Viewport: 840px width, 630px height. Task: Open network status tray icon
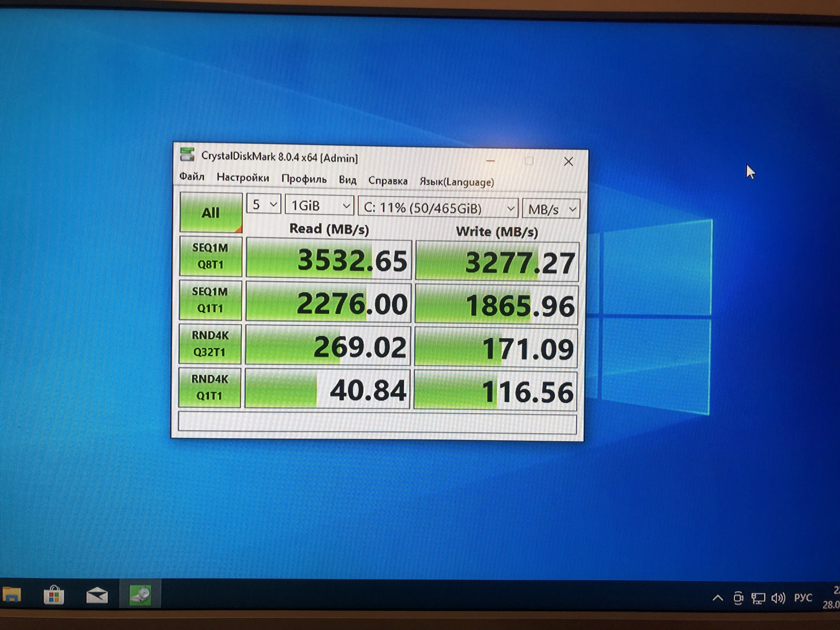coord(758,599)
